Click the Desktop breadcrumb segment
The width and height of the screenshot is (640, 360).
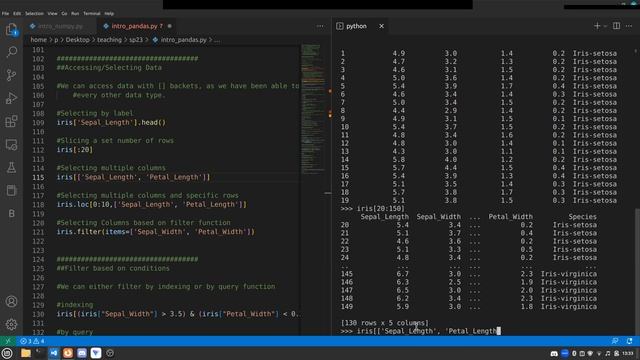tap(78, 40)
